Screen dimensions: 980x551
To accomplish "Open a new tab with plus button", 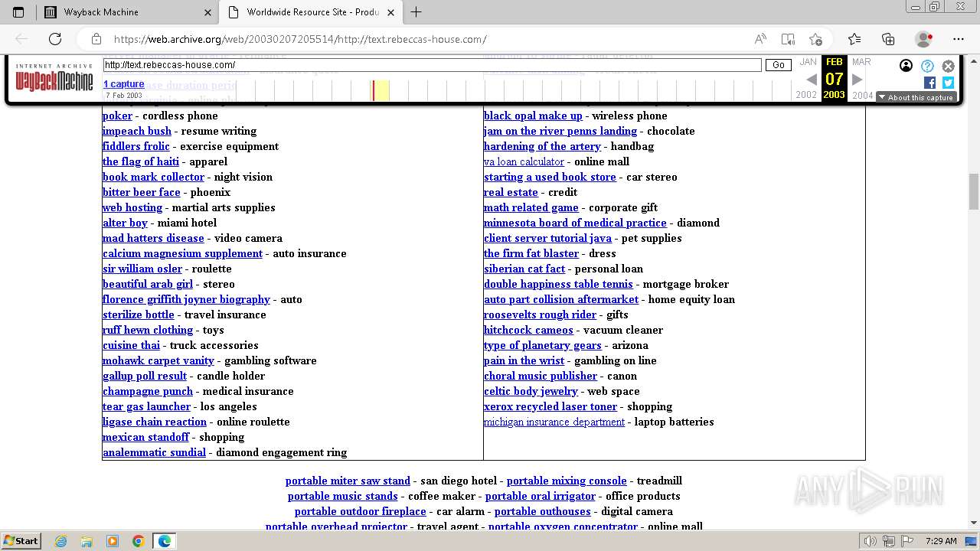I will point(416,12).
